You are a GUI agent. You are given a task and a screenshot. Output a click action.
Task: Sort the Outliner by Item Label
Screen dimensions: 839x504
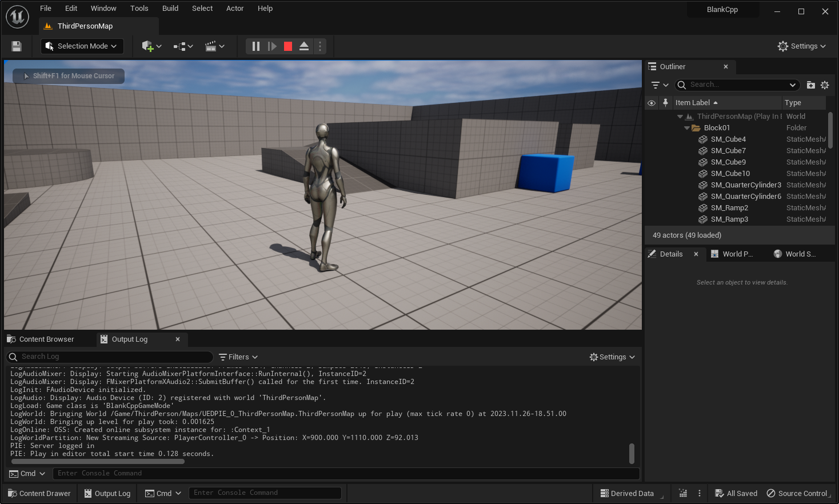point(727,103)
